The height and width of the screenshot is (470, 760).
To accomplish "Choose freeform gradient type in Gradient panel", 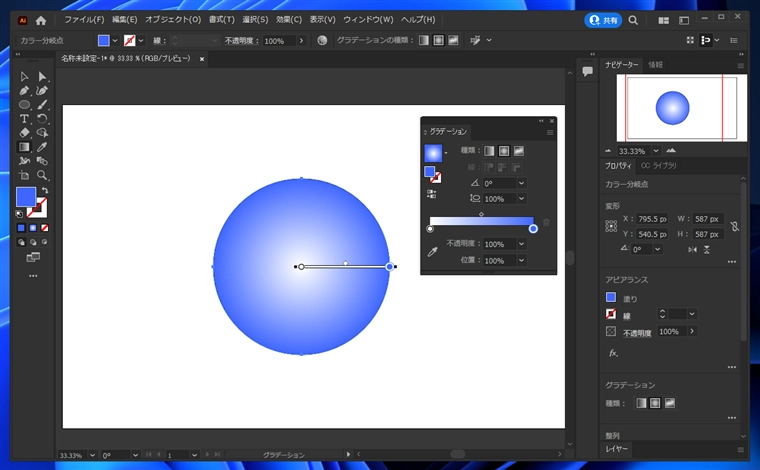I will (519, 151).
